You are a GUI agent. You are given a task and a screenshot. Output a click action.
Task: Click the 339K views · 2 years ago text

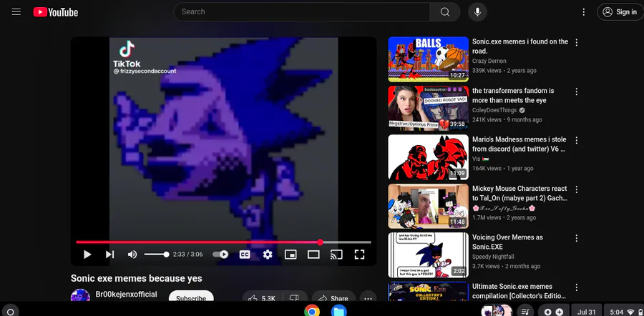coord(504,71)
